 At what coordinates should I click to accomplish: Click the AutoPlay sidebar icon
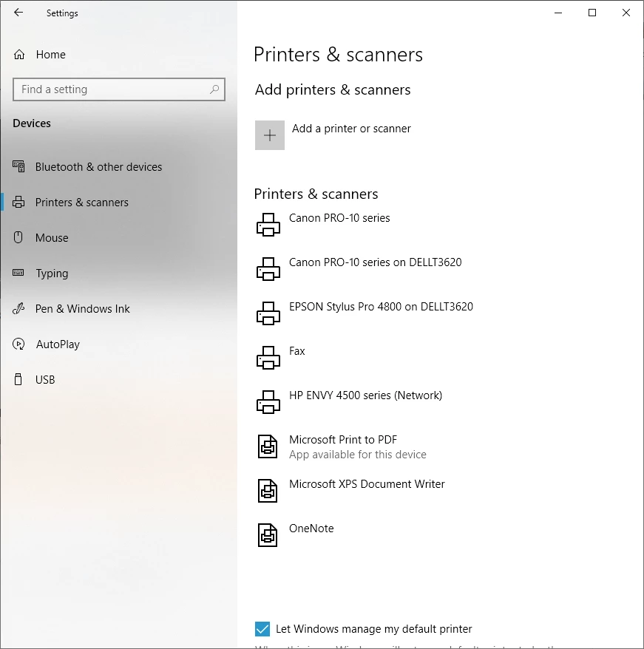pyautogui.click(x=18, y=344)
